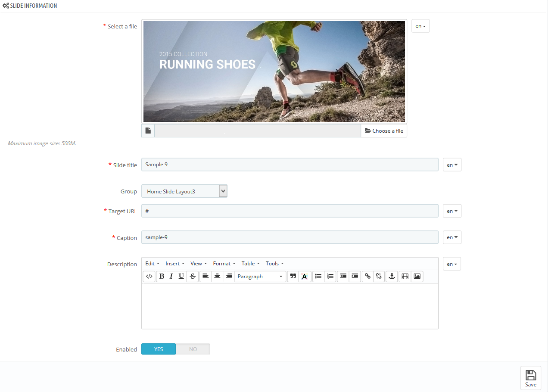Click the Choose a file button
The height and width of the screenshot is (392, 548).
[x=384, y=131]
